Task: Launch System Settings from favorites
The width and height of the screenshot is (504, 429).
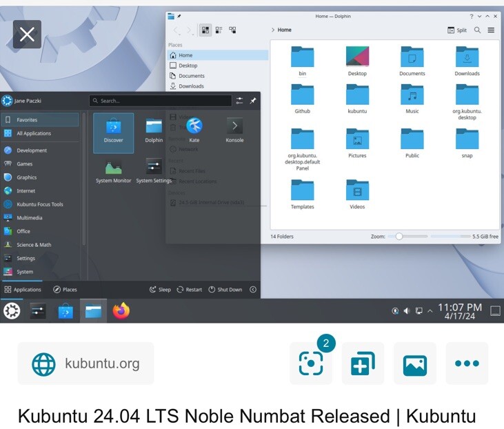Action: click(154, 171)
